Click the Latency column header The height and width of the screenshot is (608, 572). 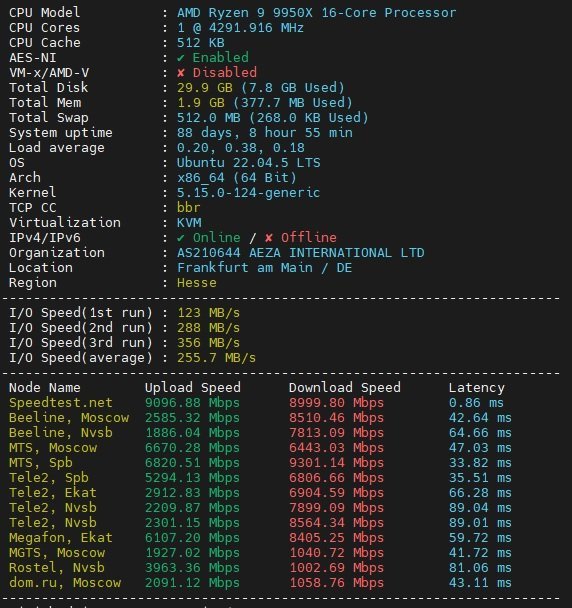pos(477,388)
